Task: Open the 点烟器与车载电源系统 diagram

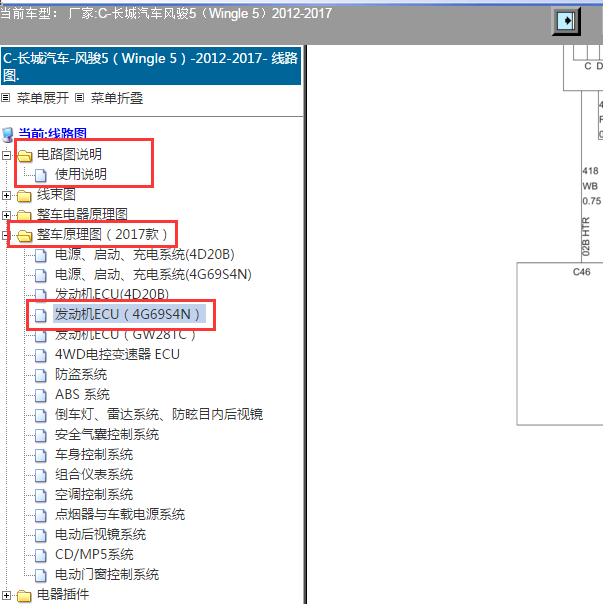Action: [x=120, y=515]
